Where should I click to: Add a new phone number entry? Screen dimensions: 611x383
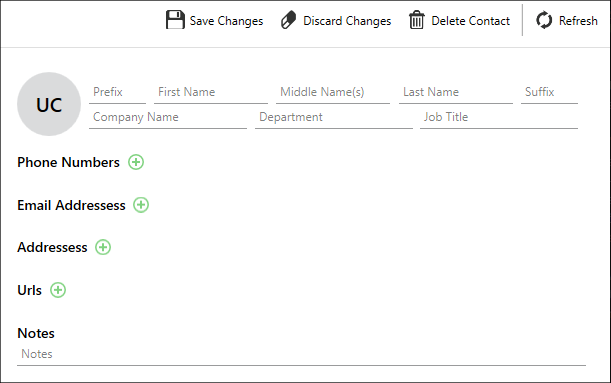point(136,162)
